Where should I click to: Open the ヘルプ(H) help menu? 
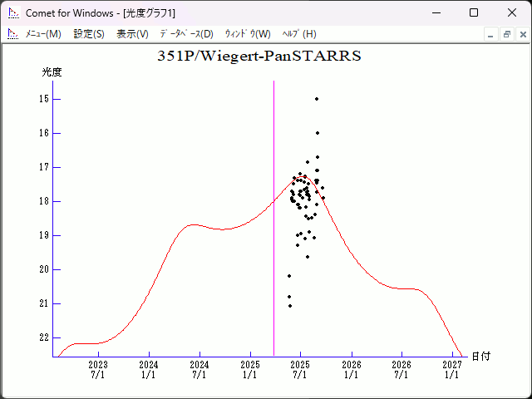coord(299,34)
